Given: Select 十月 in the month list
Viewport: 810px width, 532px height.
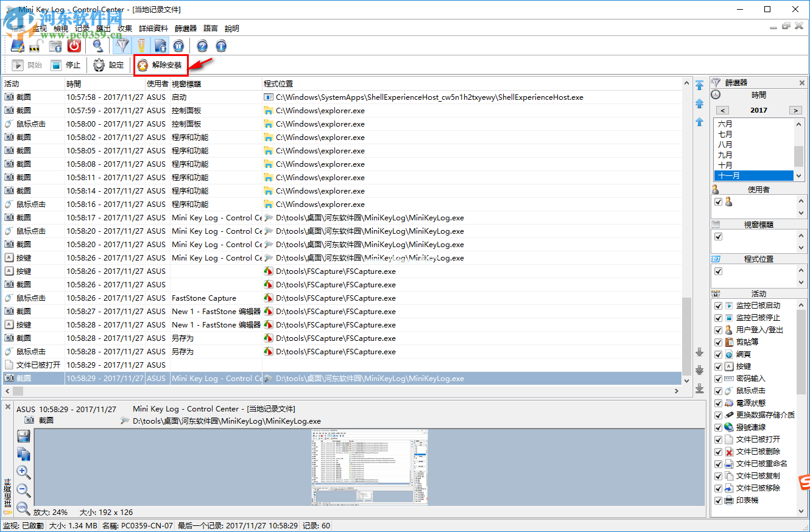Looking at the screenshot, I should (x=754, y=165).
